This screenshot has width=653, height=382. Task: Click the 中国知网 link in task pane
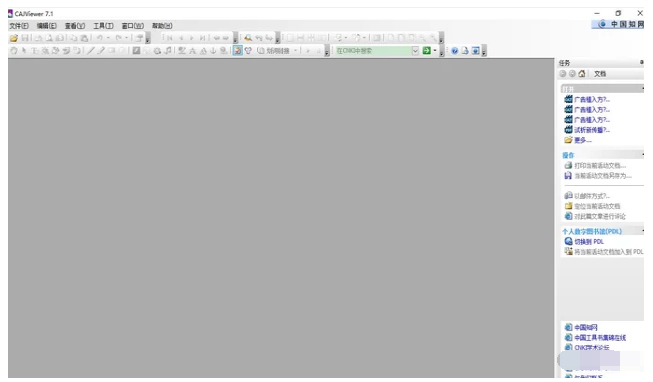pos(586,327)
